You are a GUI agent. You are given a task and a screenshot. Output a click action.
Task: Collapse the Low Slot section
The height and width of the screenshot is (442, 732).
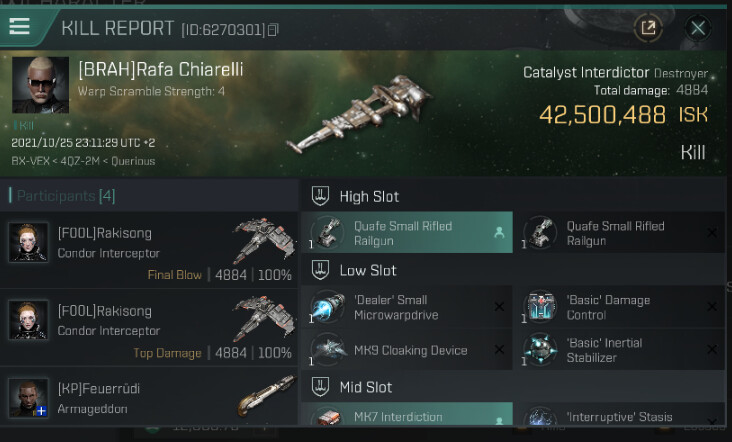pyautogui.click(x=321, y=270)
